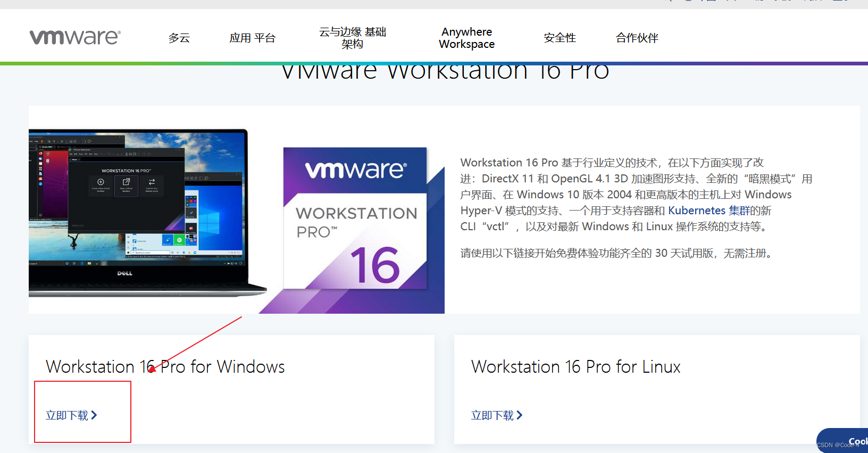Click the Workstation Pro 16 box image

point(355,219)
